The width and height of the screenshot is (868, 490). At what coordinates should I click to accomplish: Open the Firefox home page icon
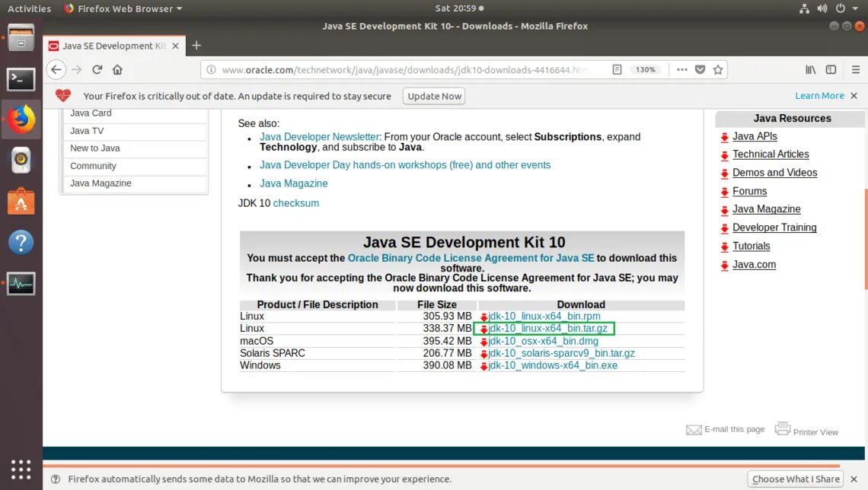pyautogui.click(x=117, y=70)
